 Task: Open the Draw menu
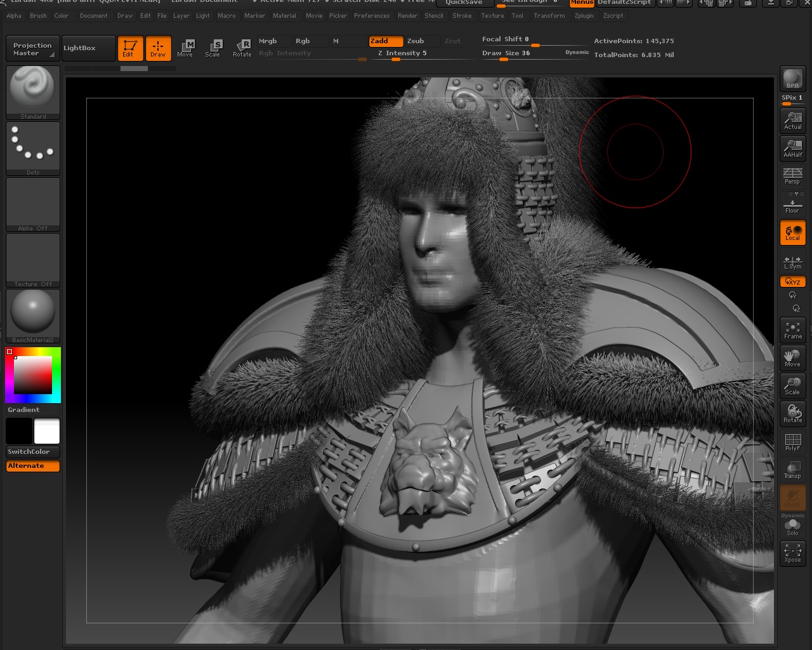click(125, 16)
